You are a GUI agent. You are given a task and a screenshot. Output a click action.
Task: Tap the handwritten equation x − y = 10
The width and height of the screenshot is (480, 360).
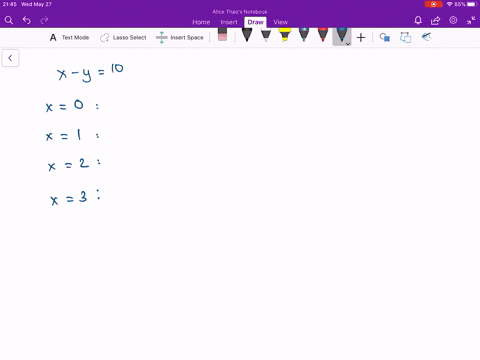coord(90,72)
